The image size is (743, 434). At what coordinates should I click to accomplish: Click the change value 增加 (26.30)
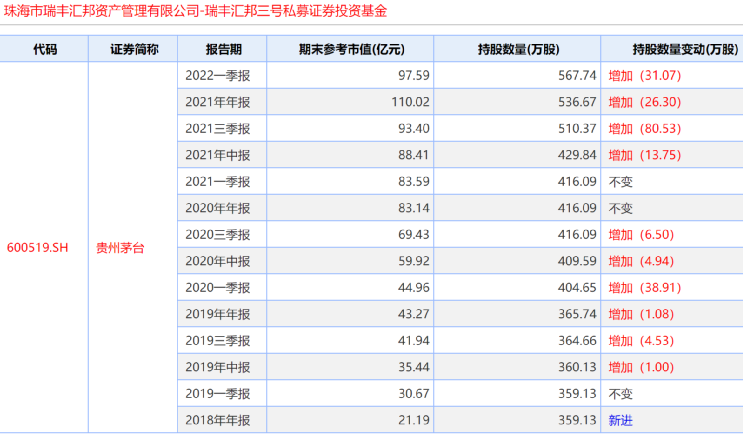tap(645, 102)
